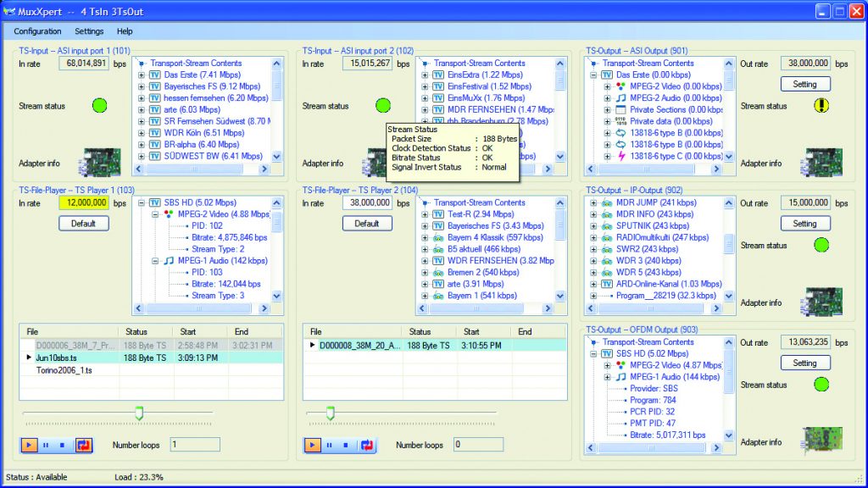Viewport: 868px width, 488px height.
Task: Click the MPEG-2 Audio icon in ASI Output tree
Action: click(621, 98)
